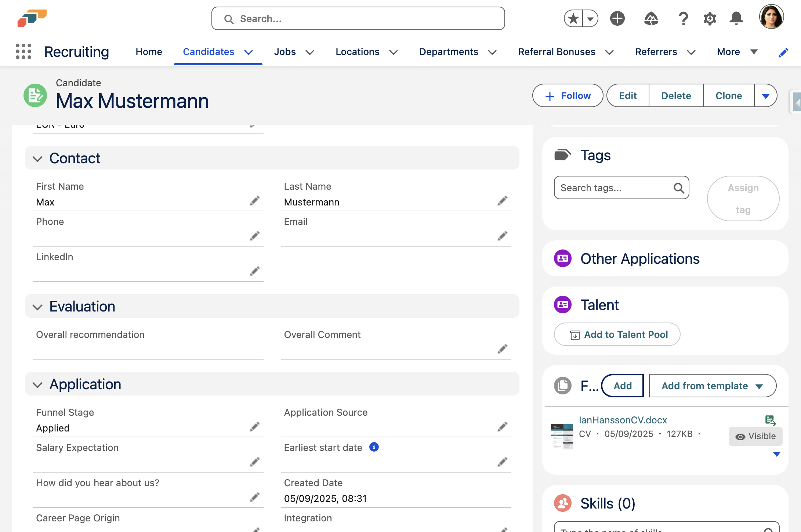Collapse the Contact section
Screen dimensions: 801x532
tap(37, 158)
